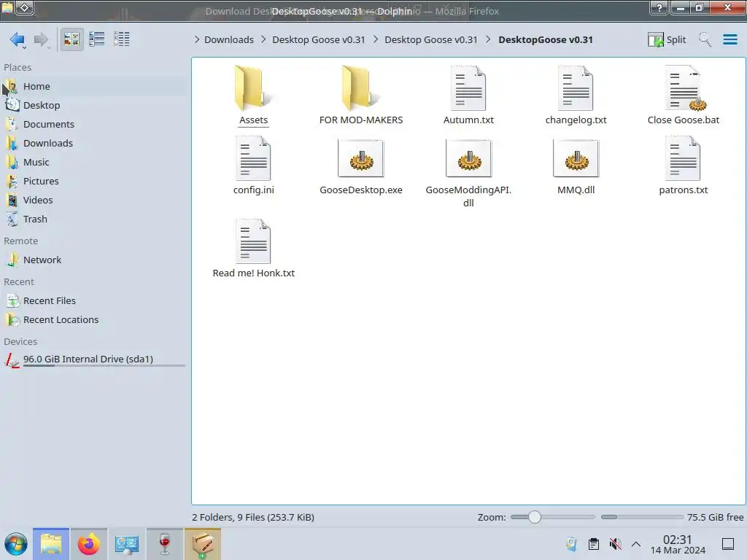
Task: Click the zoom slider handle
Action: pos(535,517)
